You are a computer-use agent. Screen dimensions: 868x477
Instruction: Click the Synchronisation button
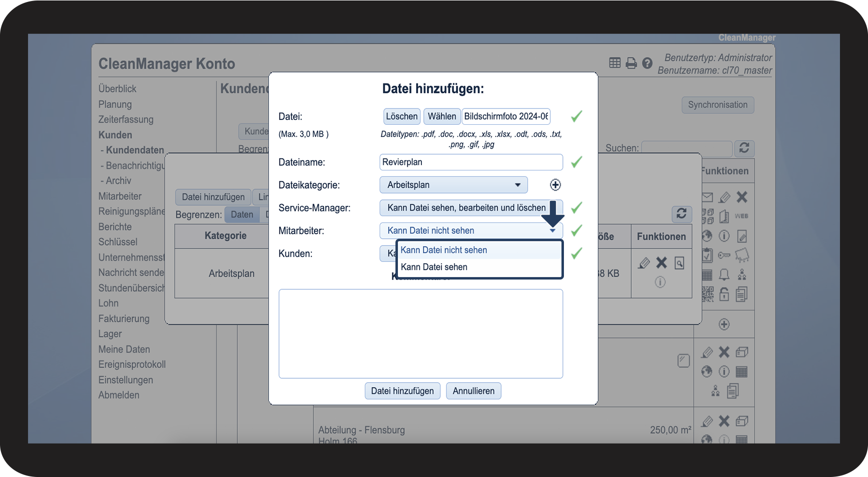(717, 105)
